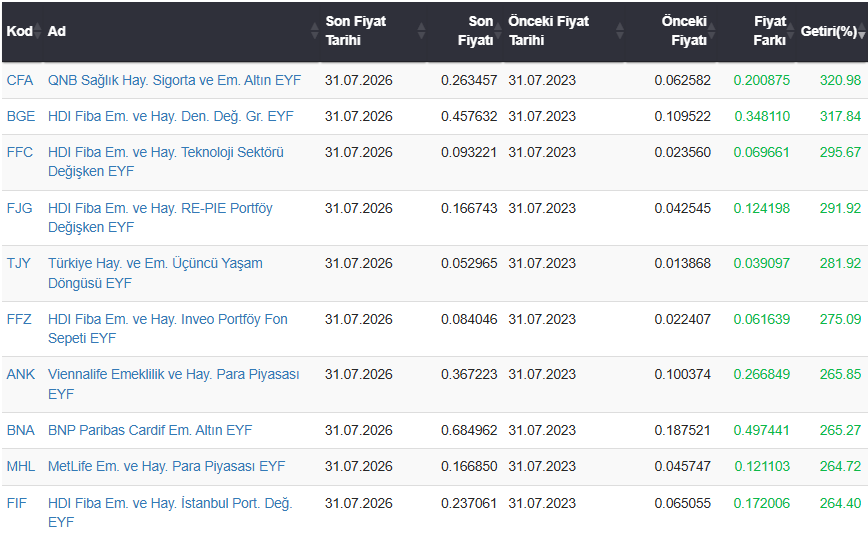Viewport: 868px width, 538px height.
Task: Open fund code CFA link
Action: (20, 80)
